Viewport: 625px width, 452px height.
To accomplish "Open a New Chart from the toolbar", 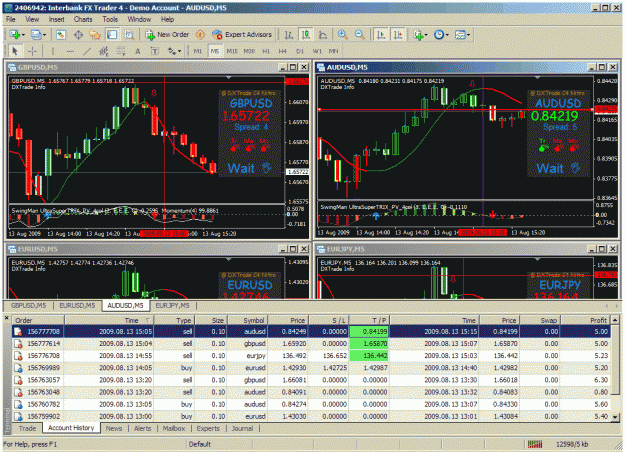I will point(14,35).
